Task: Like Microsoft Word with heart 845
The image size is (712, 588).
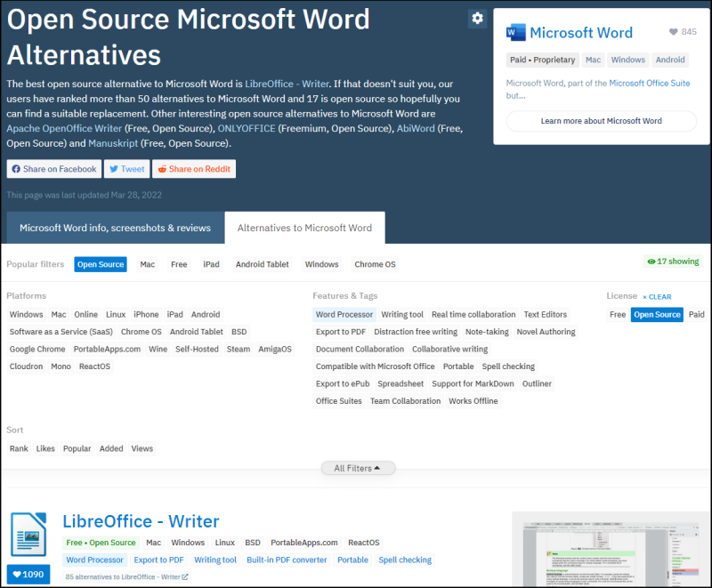Action: [683, 32]
